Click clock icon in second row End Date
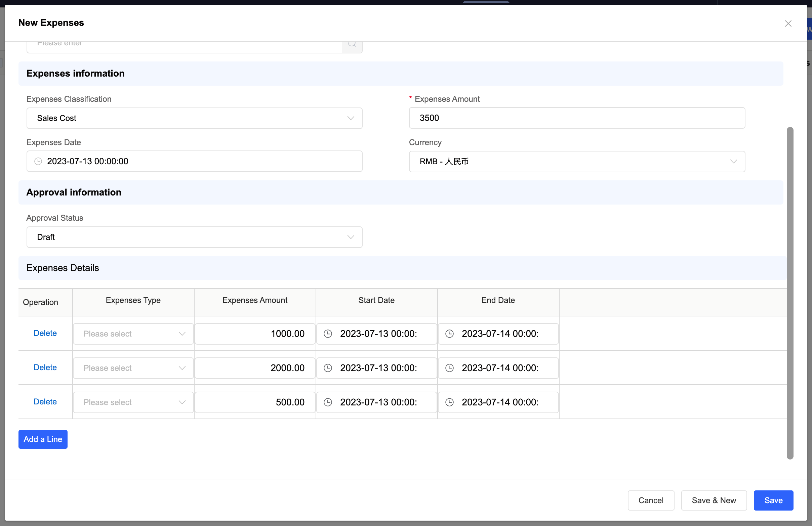Viewport: 812px width, 526px height. click(x=449, y=368)
